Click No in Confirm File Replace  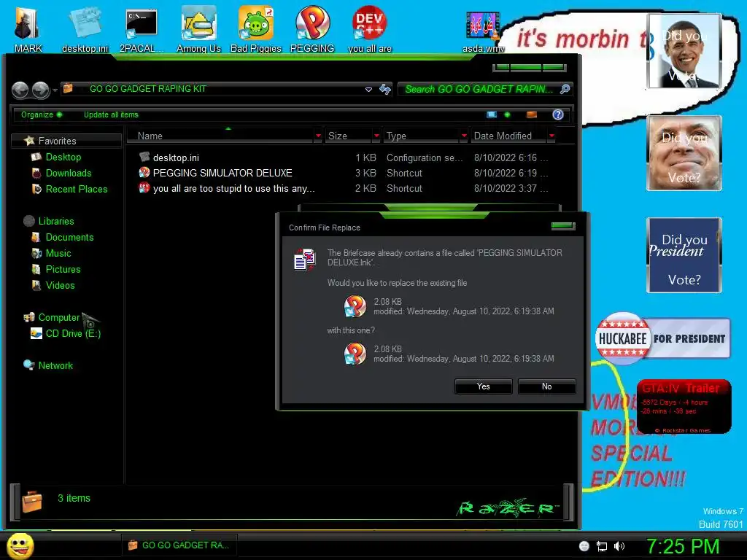(x=547, y=386)
